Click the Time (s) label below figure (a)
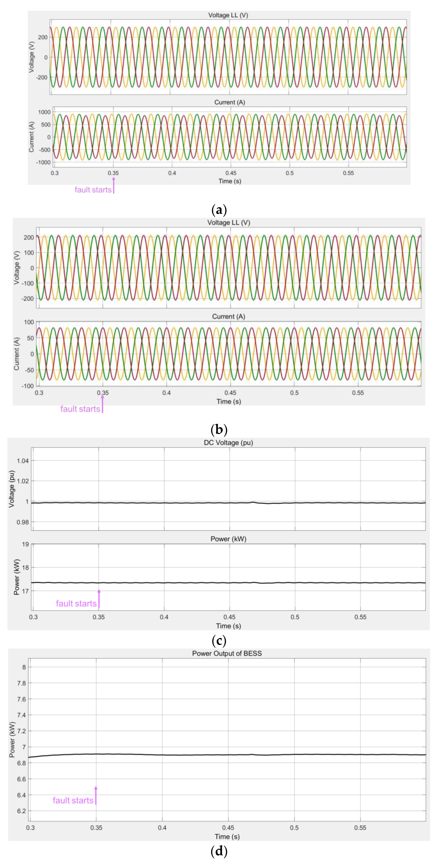 pyautogui.click(x=230, y=181)
